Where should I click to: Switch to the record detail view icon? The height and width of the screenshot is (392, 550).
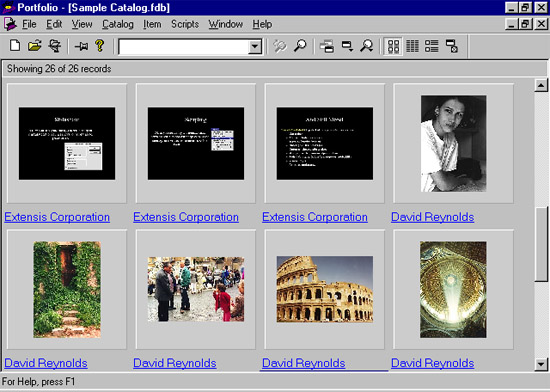[x=431, y=46]
